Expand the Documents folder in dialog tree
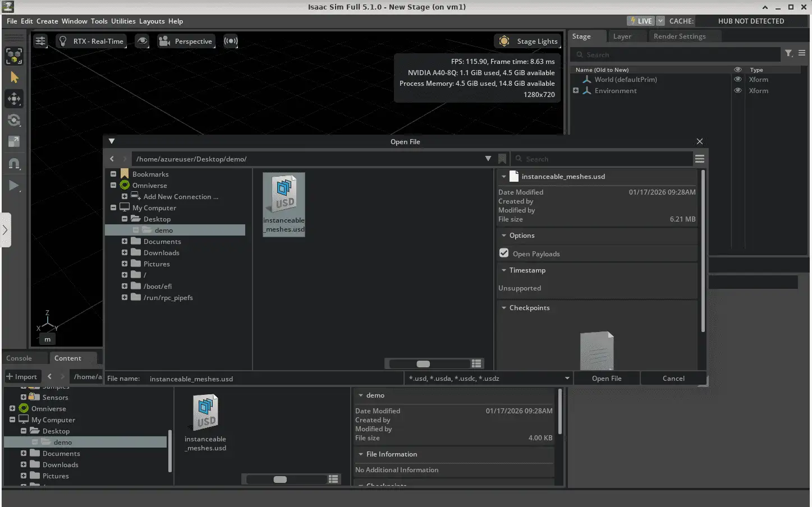This screenshot has width=812, height=507. click(x=125, y=241)
